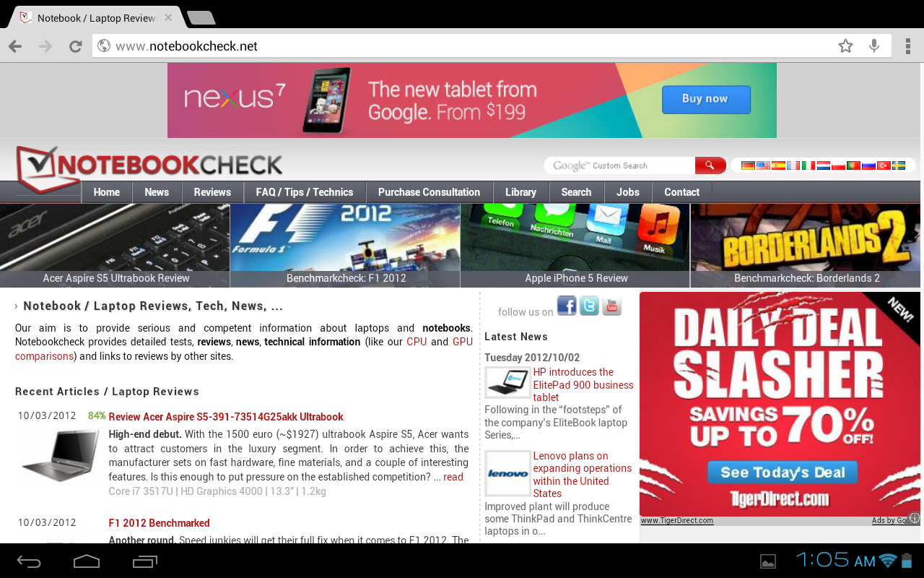Choose the Dutch flag
Viewport: 924px width, 578px height.
pos(824,165)
